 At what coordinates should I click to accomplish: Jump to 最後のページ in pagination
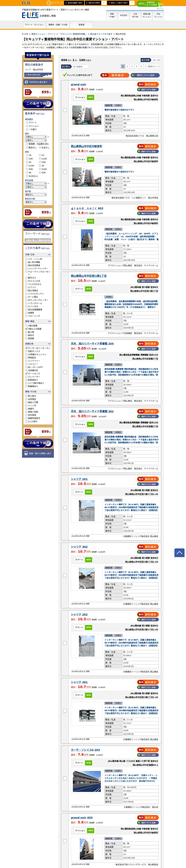152,66
